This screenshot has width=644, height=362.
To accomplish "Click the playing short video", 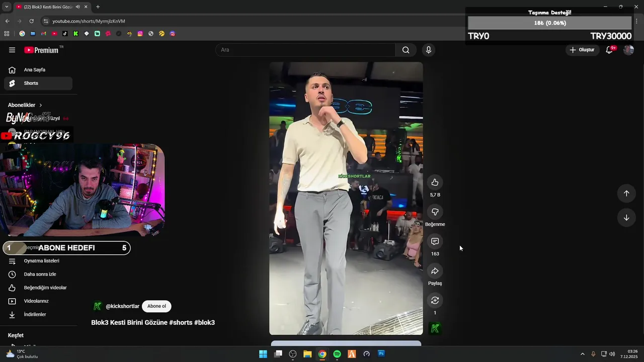I will click(x=346, y=199).
